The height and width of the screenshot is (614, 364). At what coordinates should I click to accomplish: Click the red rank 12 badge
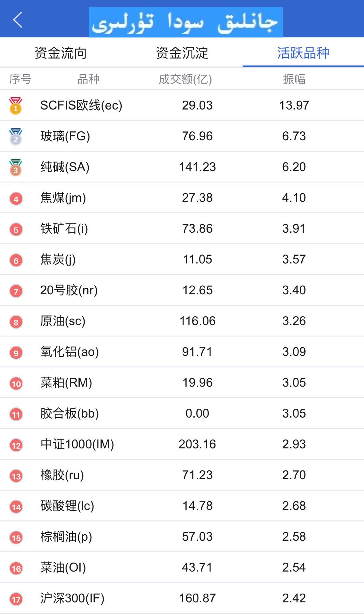[16, 445]
